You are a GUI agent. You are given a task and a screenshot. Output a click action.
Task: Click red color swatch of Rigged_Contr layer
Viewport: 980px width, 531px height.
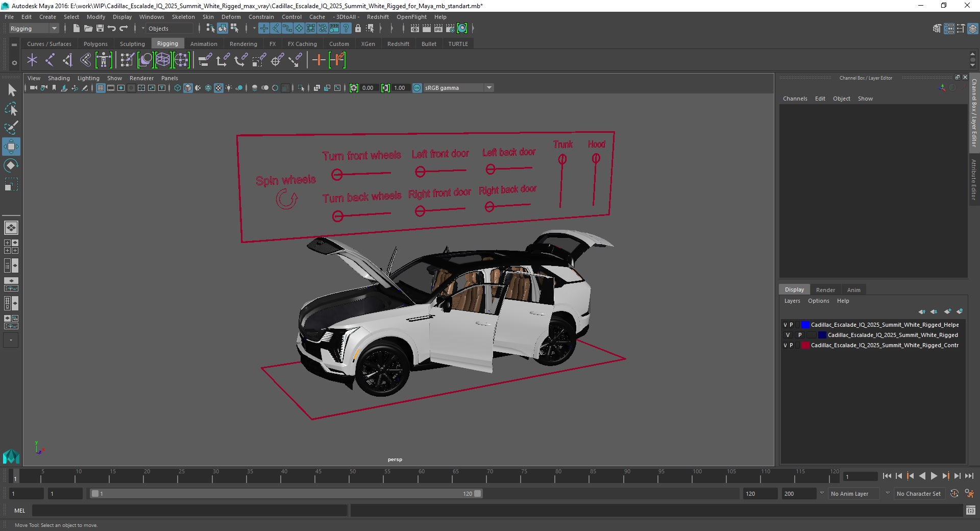(805, 345)
